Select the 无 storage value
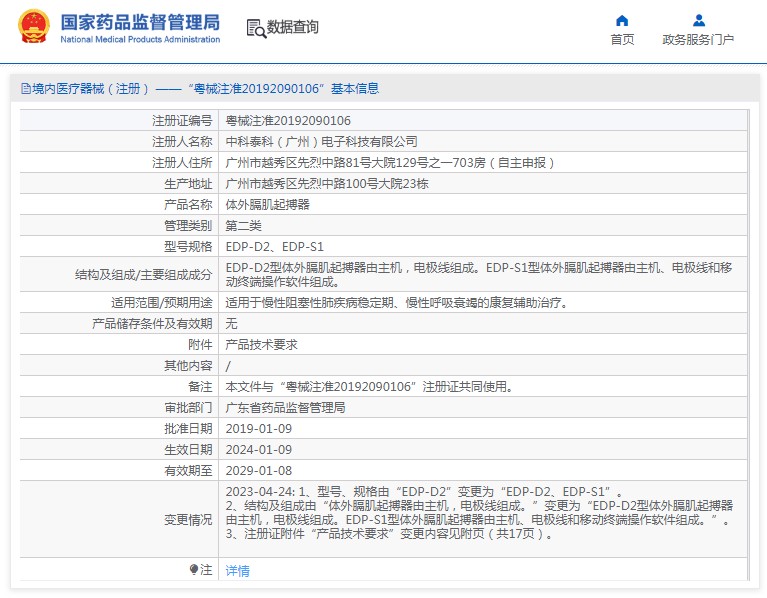The image size is (767, 598). [231, 324]
